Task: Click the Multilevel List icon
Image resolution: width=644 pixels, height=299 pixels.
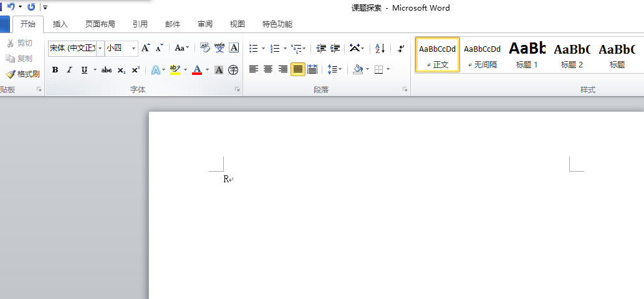Action: 296,49
